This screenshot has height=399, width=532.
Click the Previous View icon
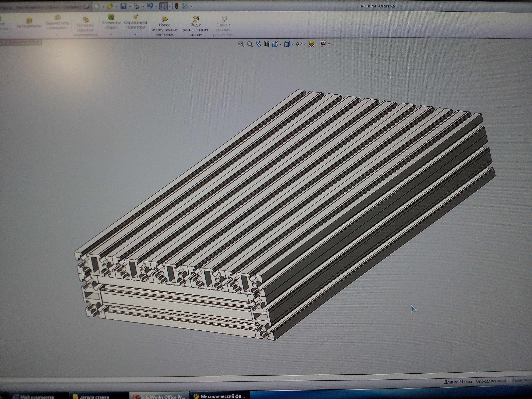258,44
